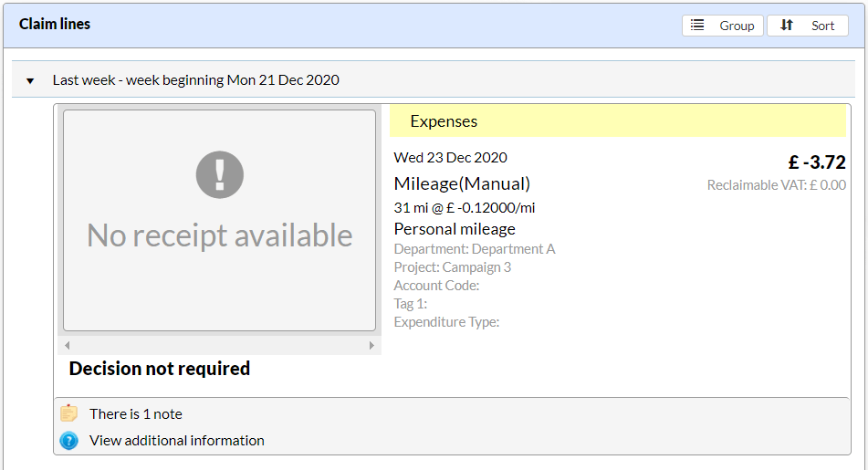This screenshot has height=470, width=868.
Task: Click the Group list icon
Action: [697, 25]
